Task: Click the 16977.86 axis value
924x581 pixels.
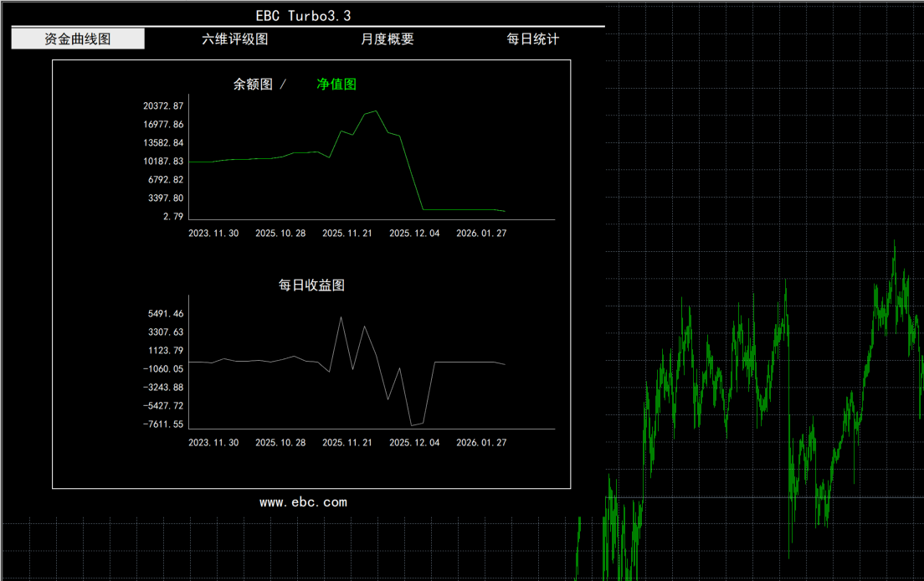Action: coord(163,125)
